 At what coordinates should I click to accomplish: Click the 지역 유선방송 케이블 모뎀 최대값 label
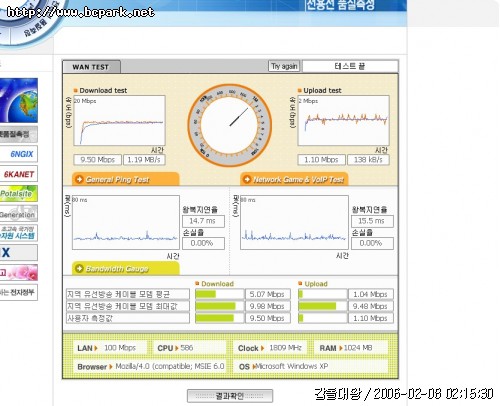(x=128, y=306)
